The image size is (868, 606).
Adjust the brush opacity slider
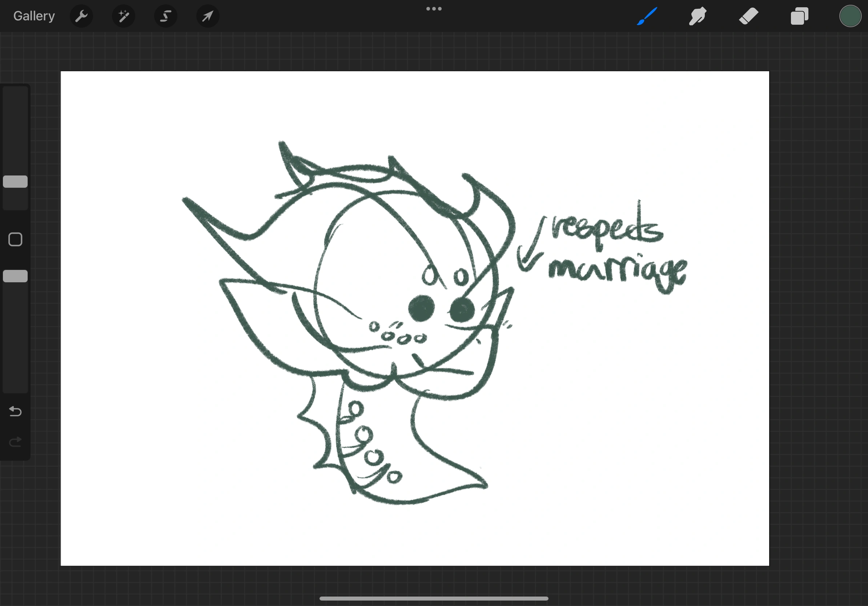(15, 276)
